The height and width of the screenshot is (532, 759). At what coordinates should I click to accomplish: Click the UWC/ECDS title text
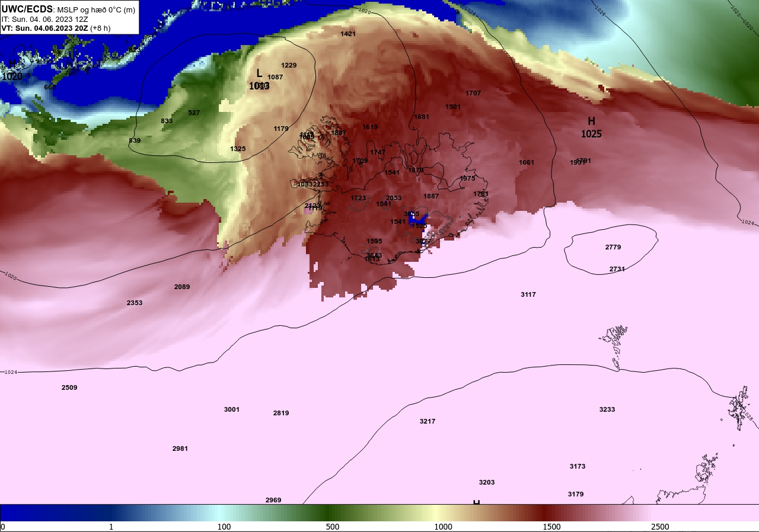point(27,9)
